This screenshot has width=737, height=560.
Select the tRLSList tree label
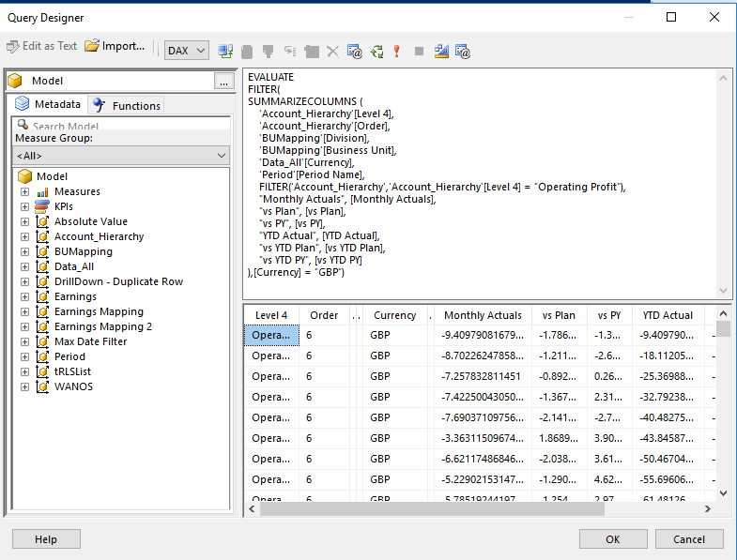(72, 371)
